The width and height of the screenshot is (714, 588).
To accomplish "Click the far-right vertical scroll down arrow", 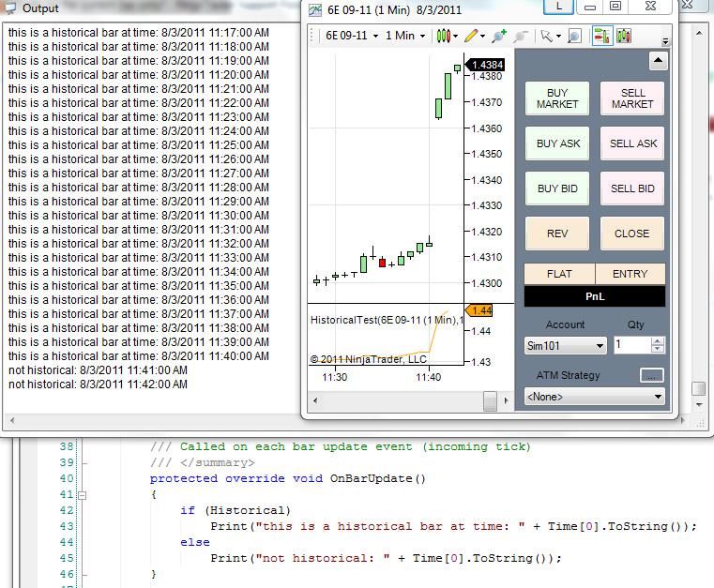I will click(699, 404).
